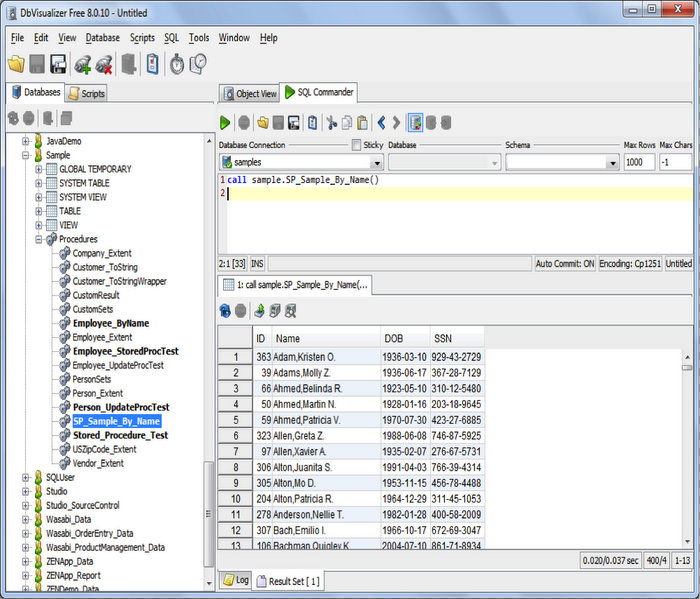Click the export result set icon
700x599 pixels.
[x=259, y=311]
